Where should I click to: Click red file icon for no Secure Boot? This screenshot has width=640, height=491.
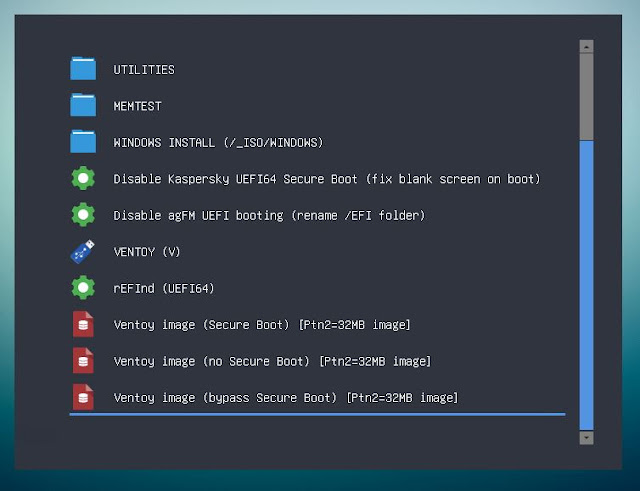click(83, 360)
